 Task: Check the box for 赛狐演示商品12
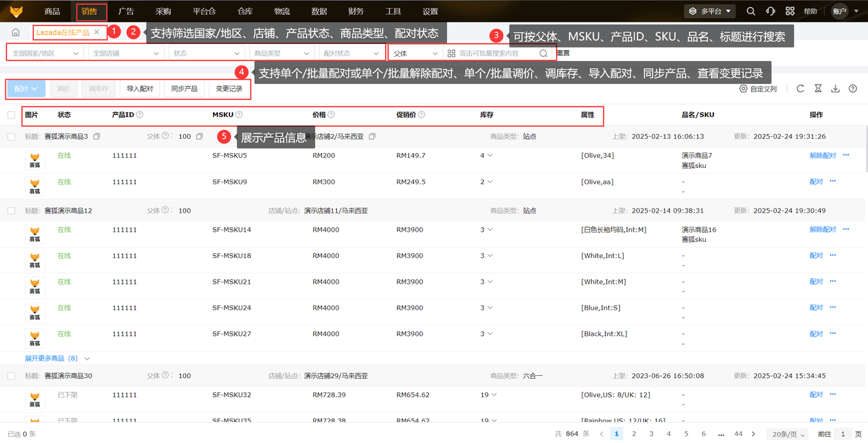[x=12, y=211]
